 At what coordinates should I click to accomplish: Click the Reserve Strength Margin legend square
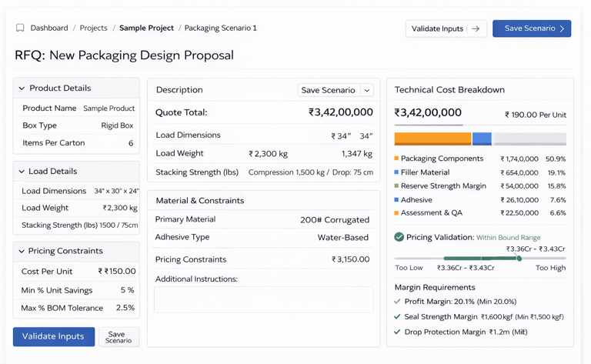[396, 186]
